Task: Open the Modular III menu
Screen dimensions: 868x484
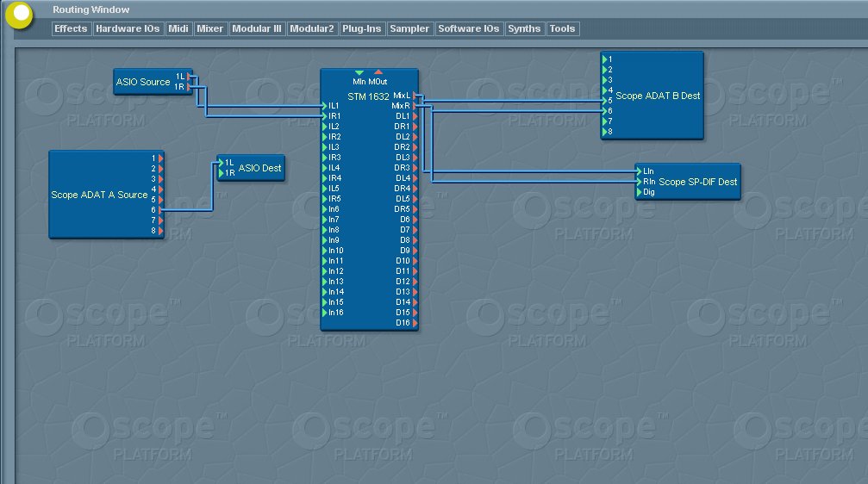Action: point(256,28)
